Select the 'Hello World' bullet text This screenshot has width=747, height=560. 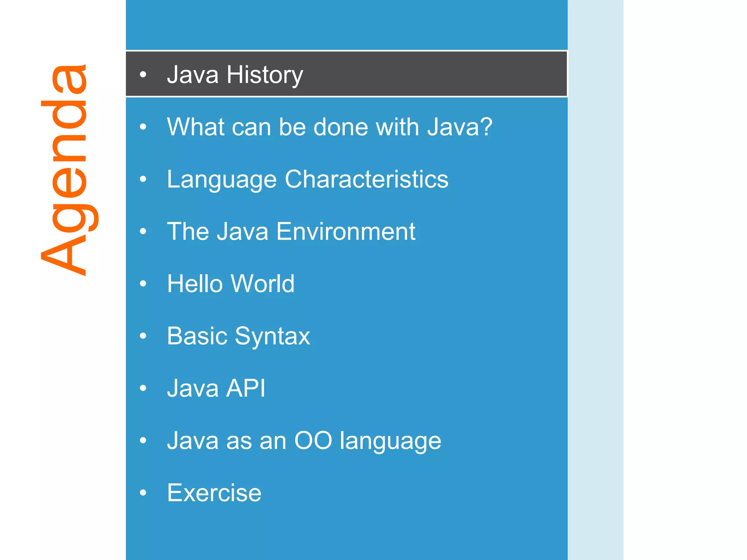(x=231, y=283)
